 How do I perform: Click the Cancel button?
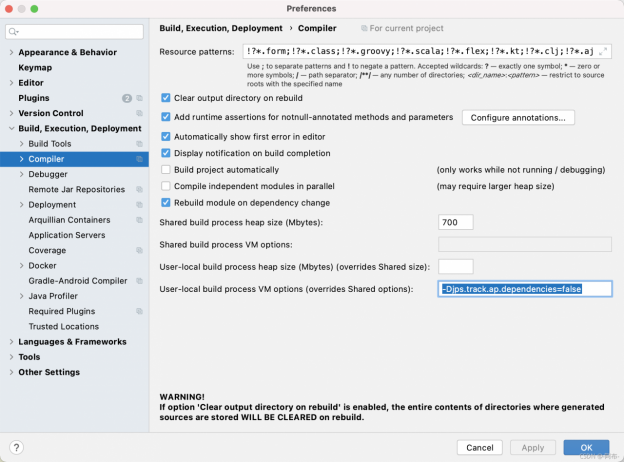[479, 447]
